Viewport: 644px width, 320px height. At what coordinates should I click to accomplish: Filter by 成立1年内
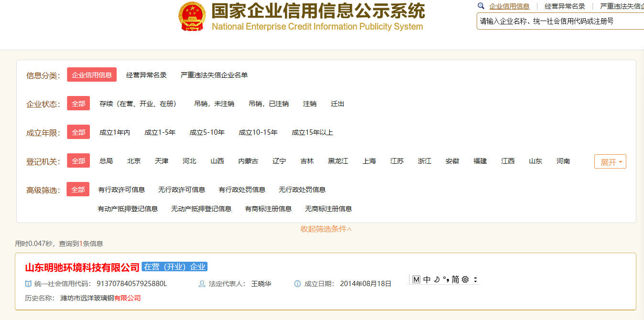(115, 132)
